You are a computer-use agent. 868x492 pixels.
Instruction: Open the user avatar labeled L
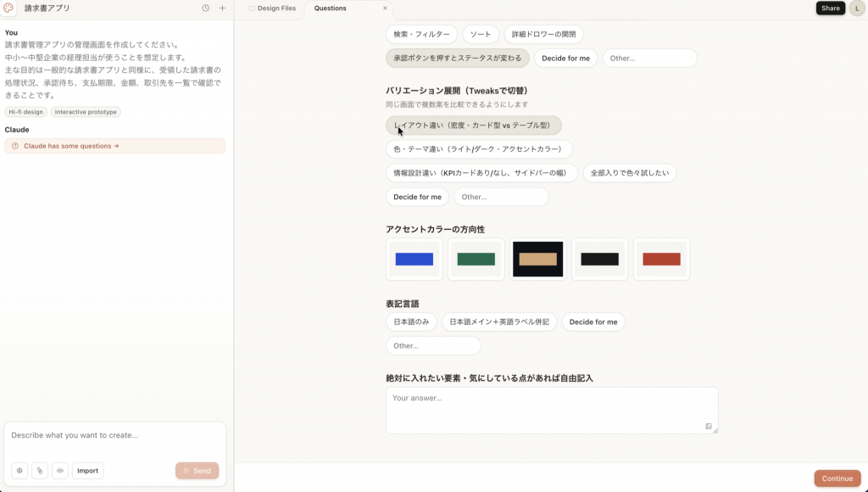pyautogui.click(x=857, y=8)
